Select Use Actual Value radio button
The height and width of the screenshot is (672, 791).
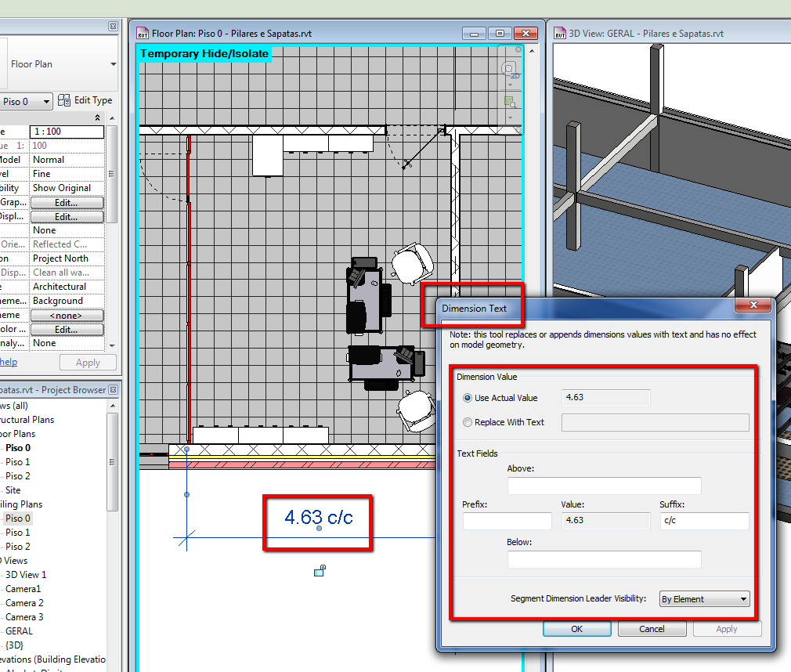coord(468,398)
